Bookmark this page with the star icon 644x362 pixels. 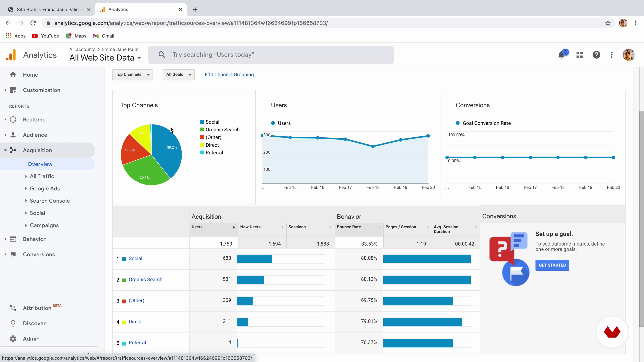pos(608,23)
